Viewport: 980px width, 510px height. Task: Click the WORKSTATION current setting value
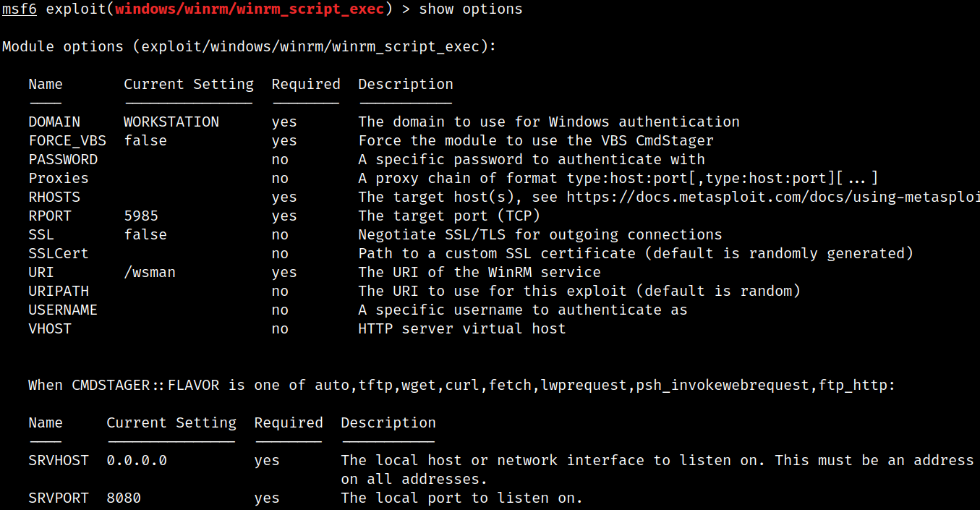point(171,122)
